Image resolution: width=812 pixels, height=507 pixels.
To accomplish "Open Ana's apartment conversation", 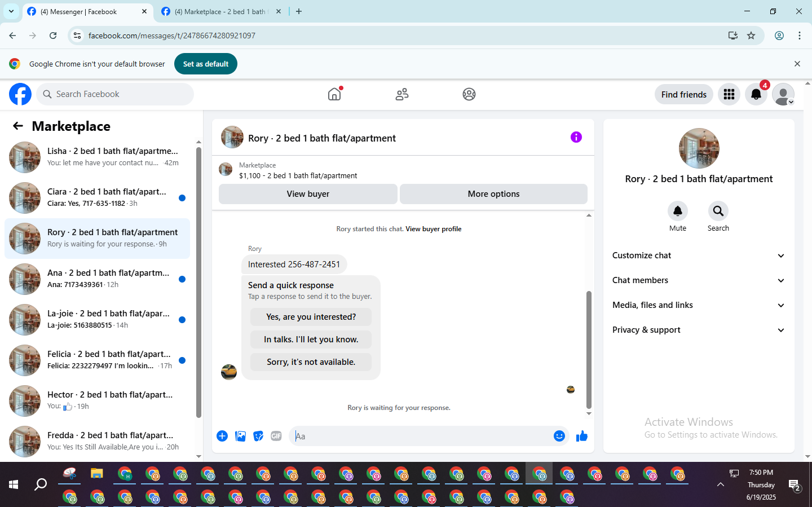I will pyautogui.click(x=97, y=279).
